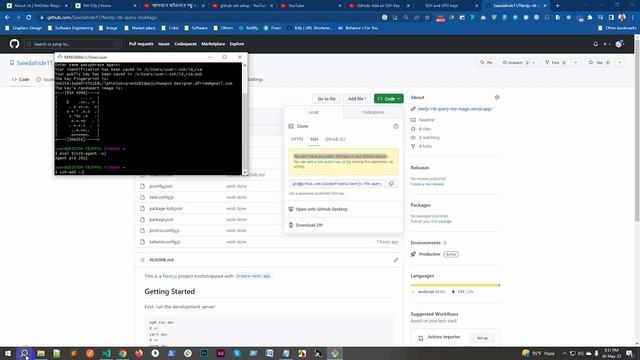This screenshot has height=360, width=640.
Task: Click the languages color bar
Action: (455, 285)
